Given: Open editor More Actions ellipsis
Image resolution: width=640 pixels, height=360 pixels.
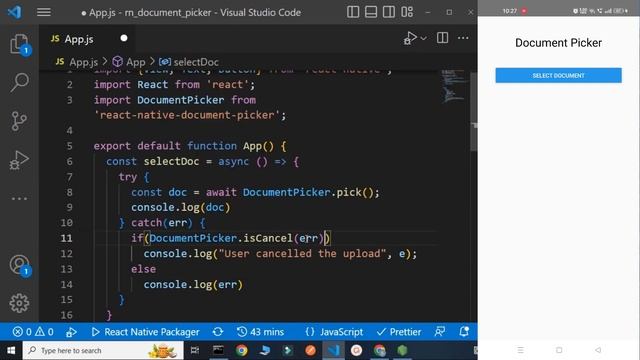Looking at the screenshot, I should pos(463,38).
